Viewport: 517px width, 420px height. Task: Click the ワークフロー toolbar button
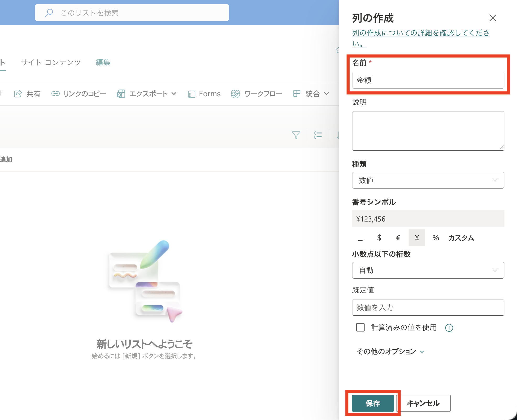[x=257, y=94]
